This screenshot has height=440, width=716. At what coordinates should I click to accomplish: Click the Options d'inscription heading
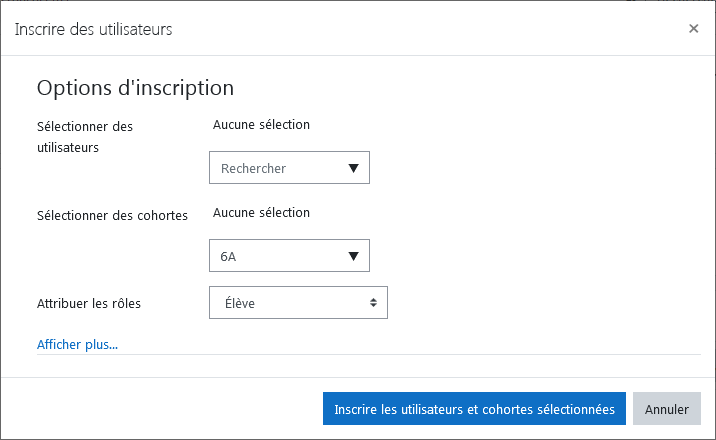click(135, 88)
